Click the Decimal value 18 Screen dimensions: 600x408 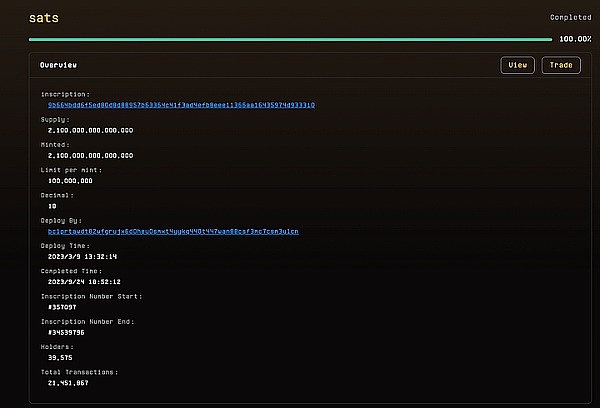click(x=52, y=206)
